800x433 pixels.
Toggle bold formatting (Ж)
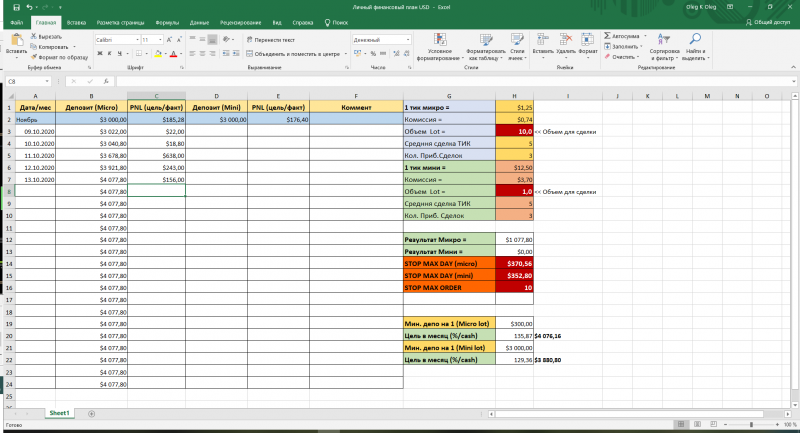tap(100, 54)
